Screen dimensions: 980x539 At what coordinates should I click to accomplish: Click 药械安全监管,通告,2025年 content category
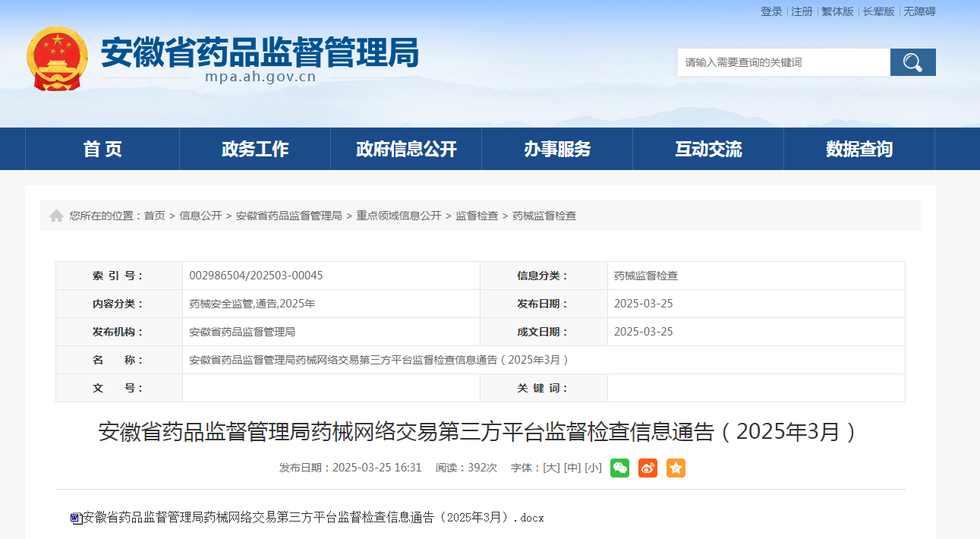[252, 304]
